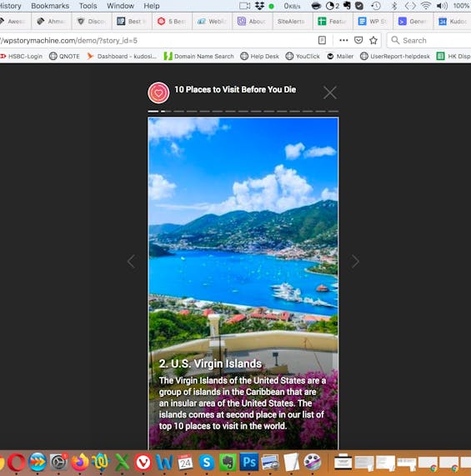The image size is (471, 476).
Task: Open volume control in menu bar
Action: coord(442,6)
